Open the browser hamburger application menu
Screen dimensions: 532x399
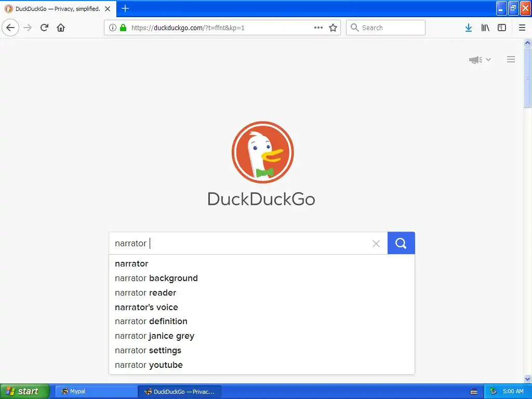[x=522, y=28]
